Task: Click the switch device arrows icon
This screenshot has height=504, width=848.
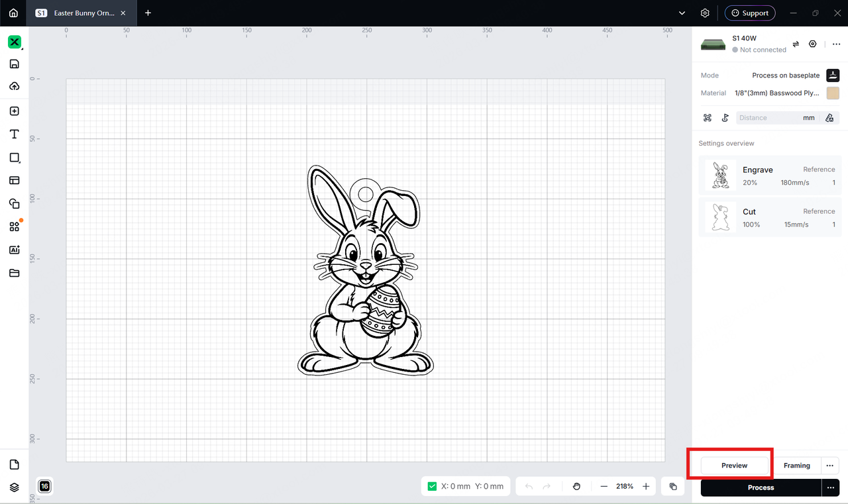Action: [x=796, y=44]
